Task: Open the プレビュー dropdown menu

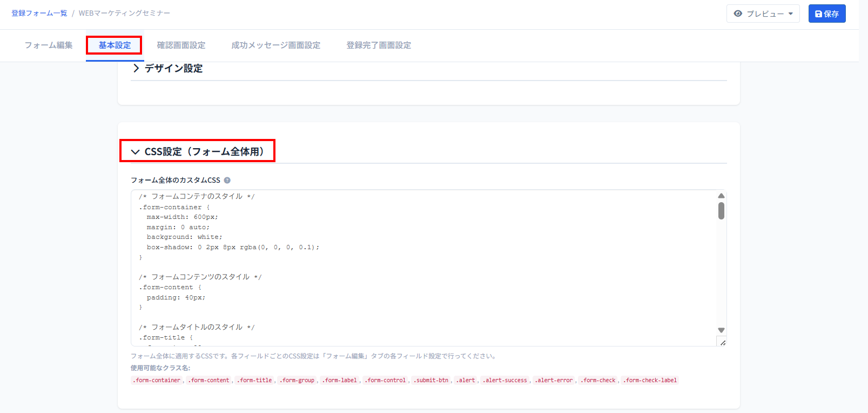Action: coord(763,14)
